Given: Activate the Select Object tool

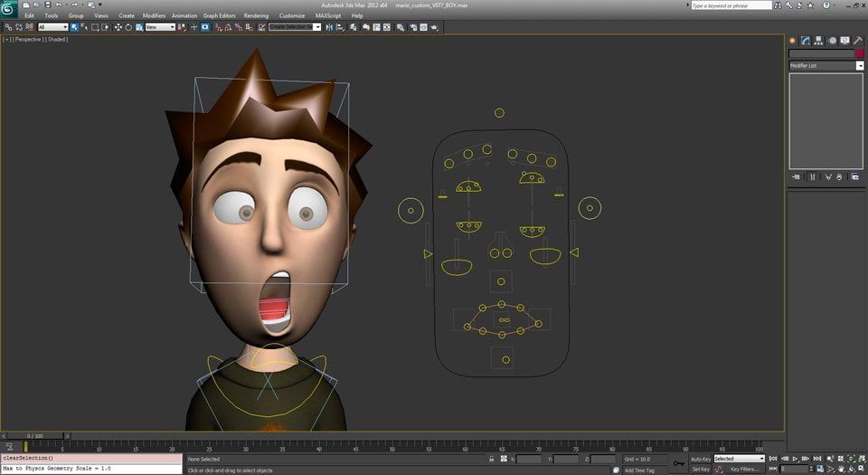Looking at the screenshot, I should pyautogui.click(x=73, y=27).
